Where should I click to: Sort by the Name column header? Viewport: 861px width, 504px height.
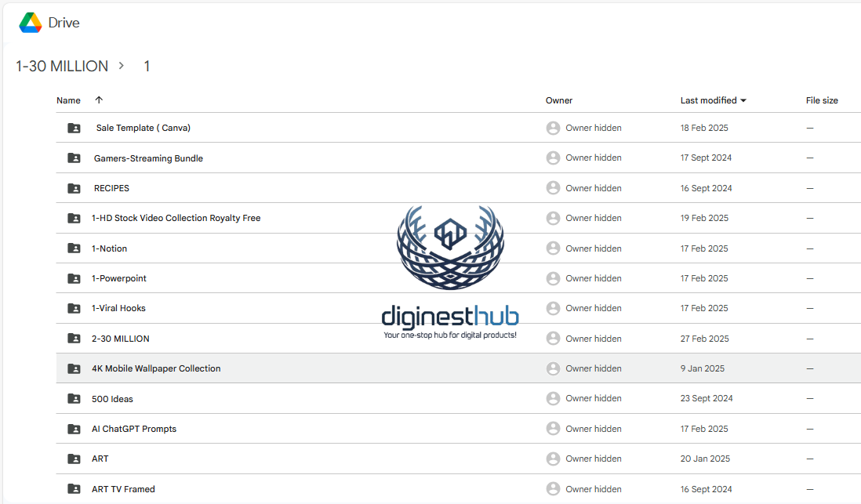[x=68, y=100]
